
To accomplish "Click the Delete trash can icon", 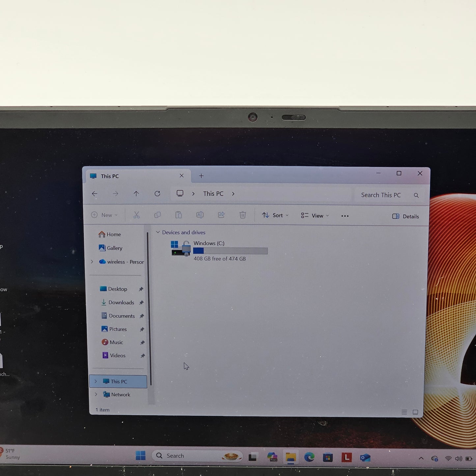I will coord(242,215).
